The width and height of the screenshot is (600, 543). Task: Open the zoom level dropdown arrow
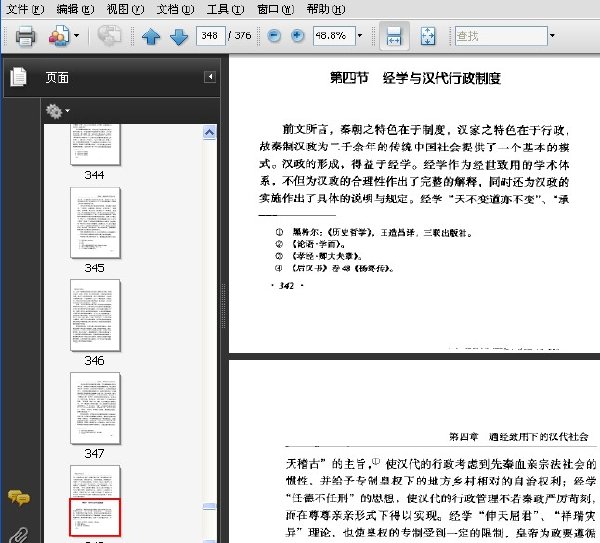click(x=360, y=36)
